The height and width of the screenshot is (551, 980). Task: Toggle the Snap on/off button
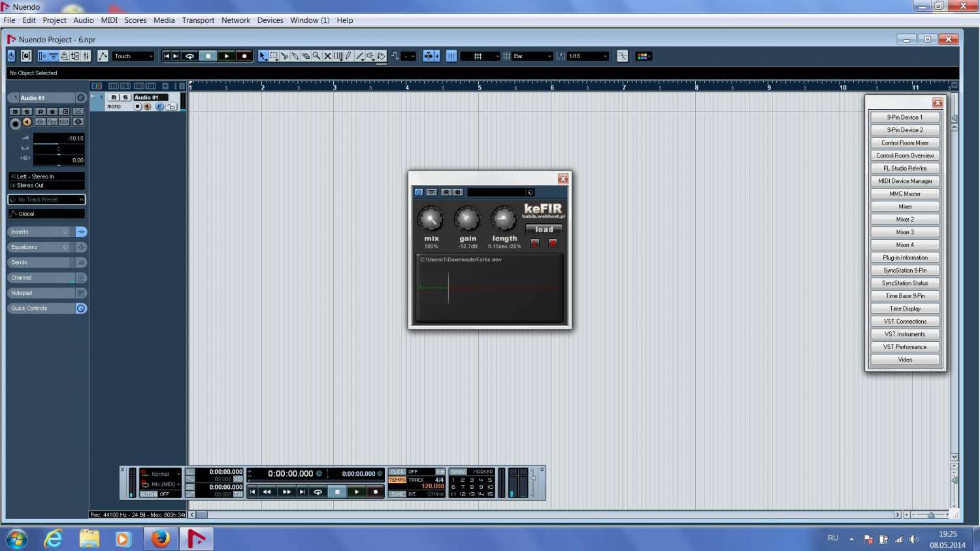click(x=451, y=56)
